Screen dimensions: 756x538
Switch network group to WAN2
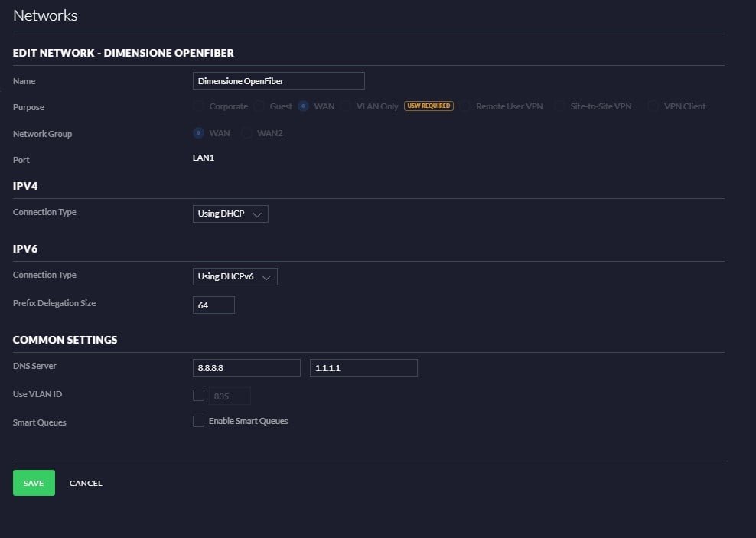point(246,133)
